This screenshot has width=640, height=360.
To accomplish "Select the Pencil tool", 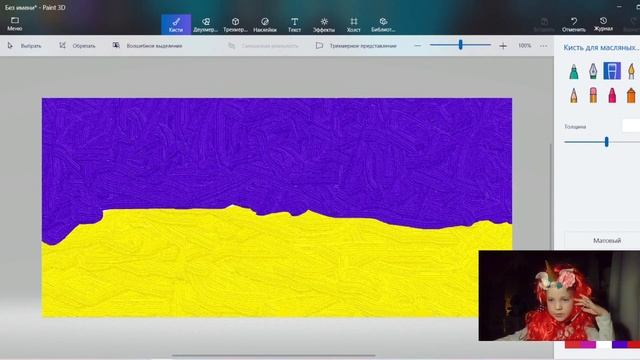I will tap(574, 96).
